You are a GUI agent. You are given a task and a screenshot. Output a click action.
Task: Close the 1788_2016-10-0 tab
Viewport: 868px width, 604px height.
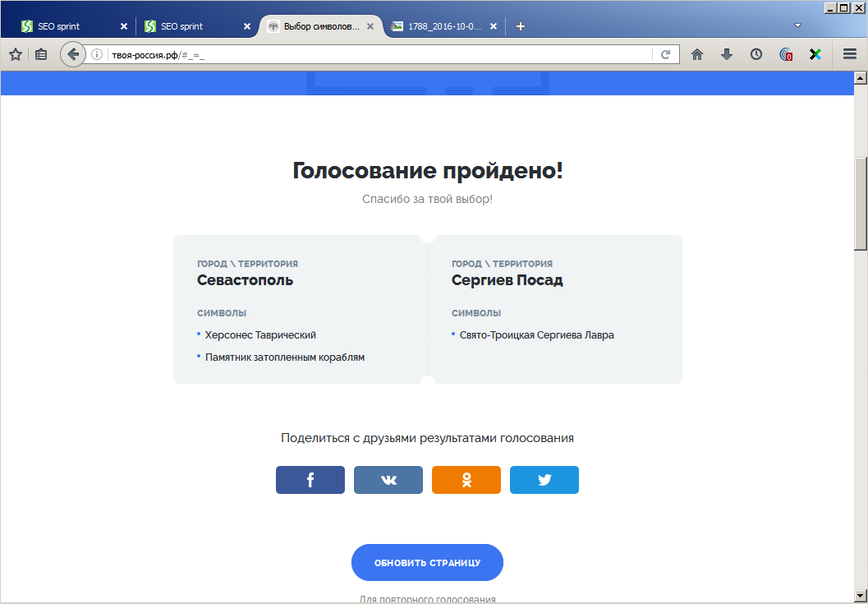(494, 26)
